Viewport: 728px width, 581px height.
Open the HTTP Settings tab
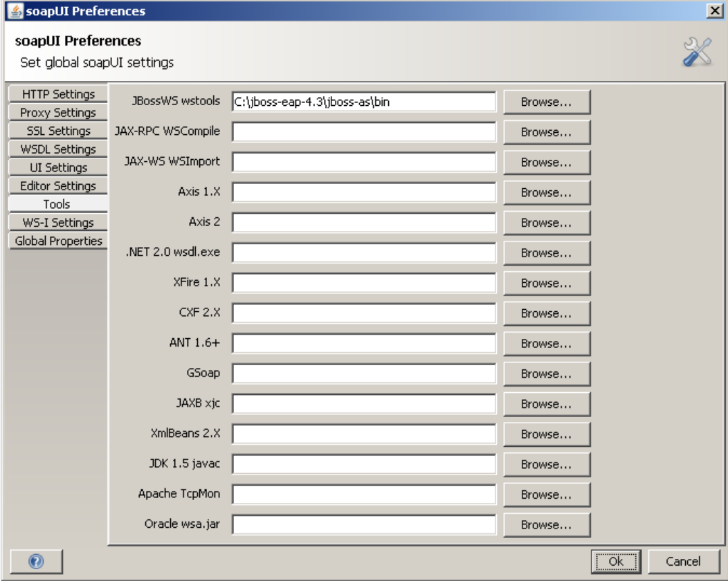(58, 94)
